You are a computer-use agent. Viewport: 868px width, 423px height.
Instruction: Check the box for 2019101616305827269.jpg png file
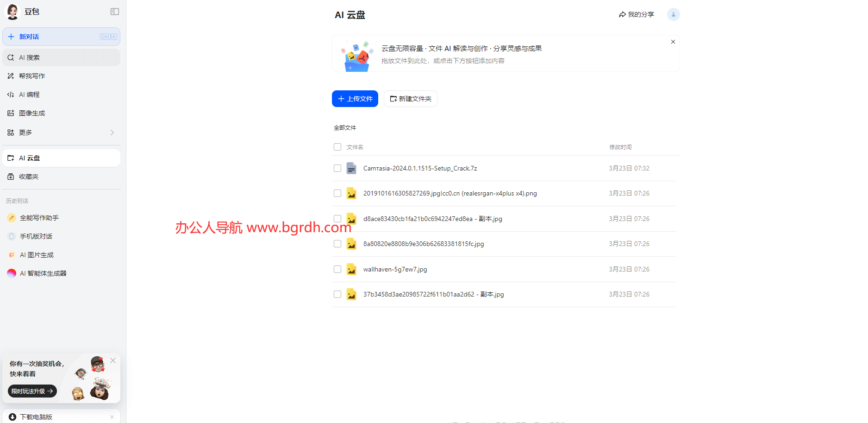pos(337,193)
